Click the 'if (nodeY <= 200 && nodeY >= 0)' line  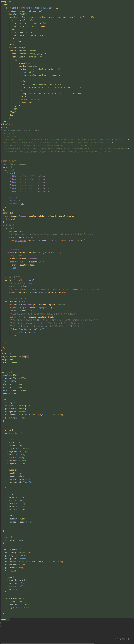(28, 329)
